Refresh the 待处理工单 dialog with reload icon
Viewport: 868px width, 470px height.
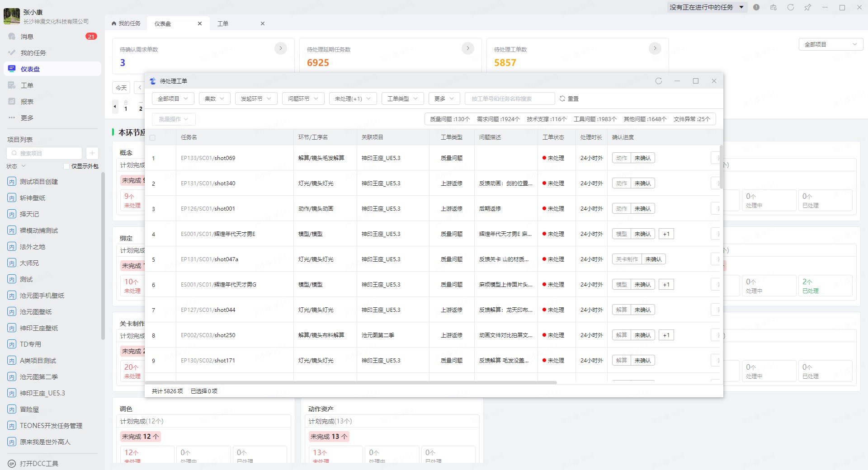point(658,81)
